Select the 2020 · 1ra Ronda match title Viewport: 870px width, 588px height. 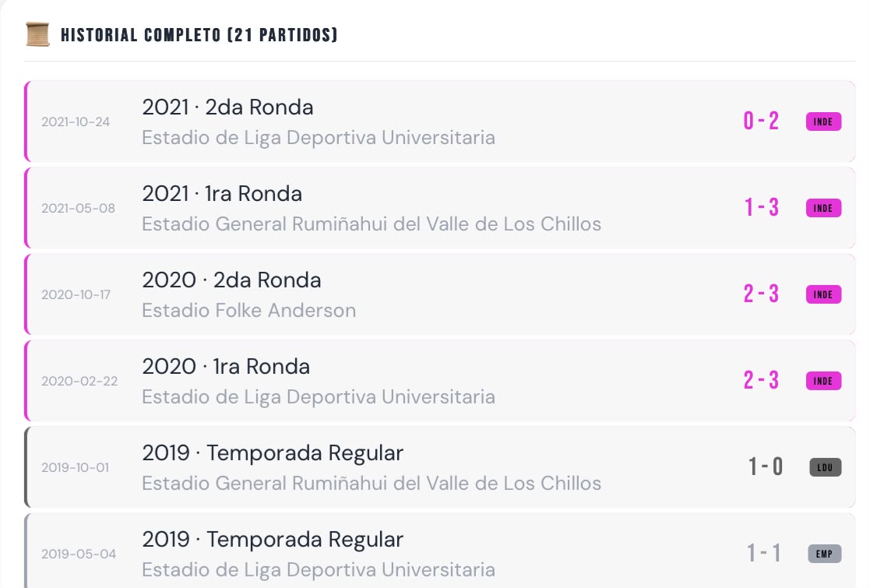226,367
